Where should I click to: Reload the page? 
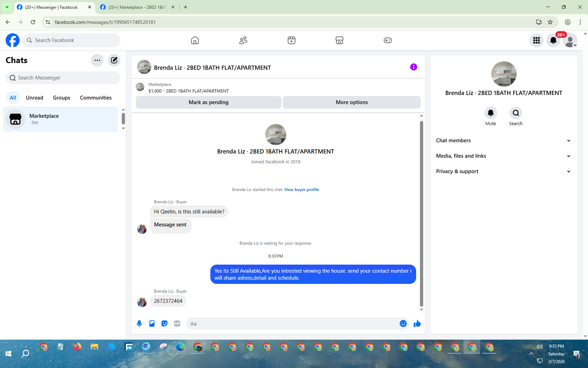33,22
